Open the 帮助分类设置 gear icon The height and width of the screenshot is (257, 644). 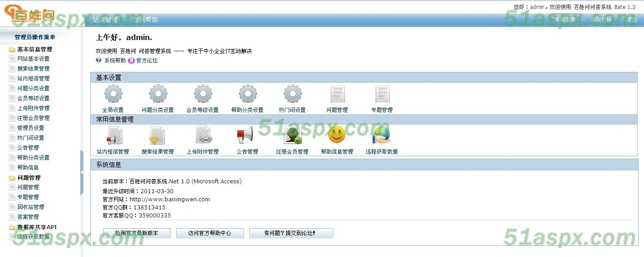pyautogui.click(x=248, y=94)
